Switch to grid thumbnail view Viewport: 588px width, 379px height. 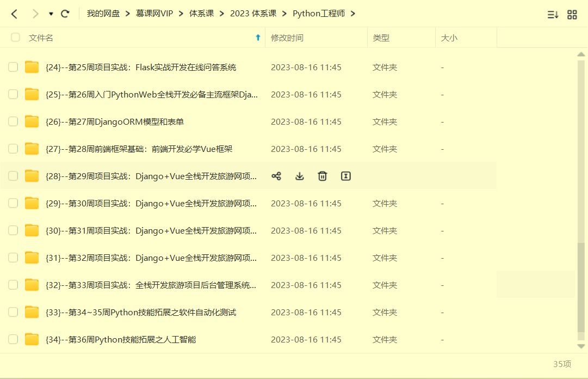pos(572,15)
